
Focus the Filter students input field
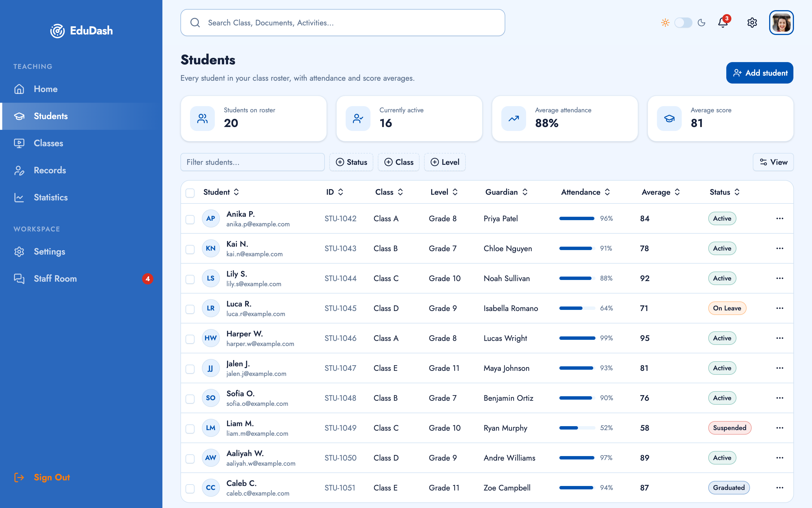click(253, 162)
